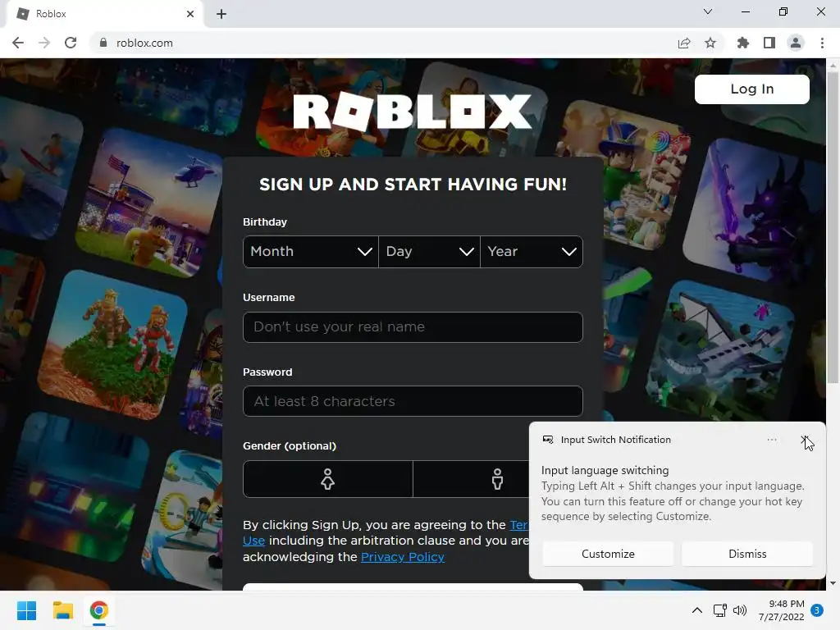Open the tab search chevron in the title bar

point(708,11)
